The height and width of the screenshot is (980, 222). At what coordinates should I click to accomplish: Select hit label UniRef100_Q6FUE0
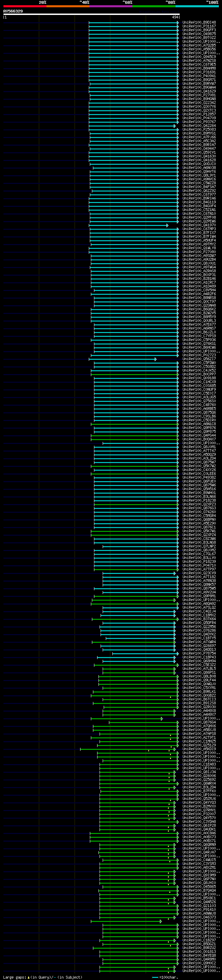click(x=199, y=481)
